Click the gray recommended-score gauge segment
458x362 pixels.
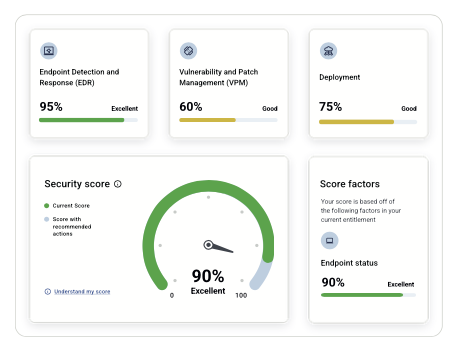pyautogui.click(x=261, y=275)
